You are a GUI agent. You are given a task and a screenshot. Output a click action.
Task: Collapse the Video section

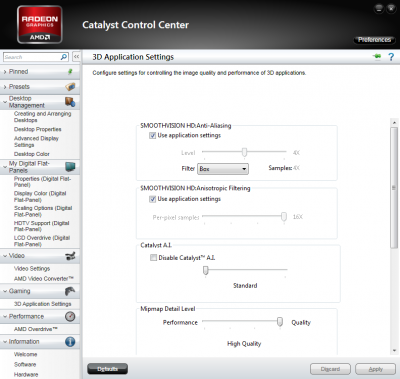click(5, 256)
